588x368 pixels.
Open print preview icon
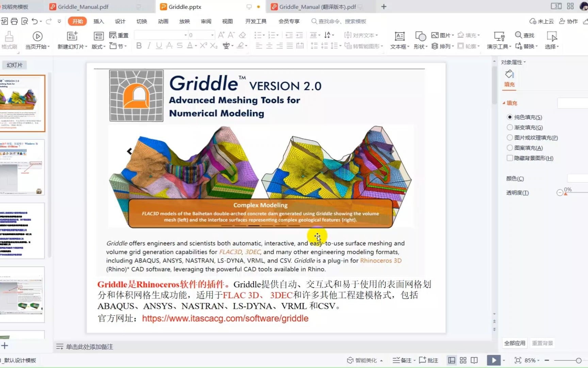[x=24, y=21]
